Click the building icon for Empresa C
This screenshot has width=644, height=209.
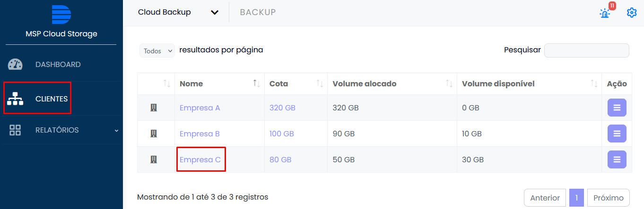[x=153, y=159]
